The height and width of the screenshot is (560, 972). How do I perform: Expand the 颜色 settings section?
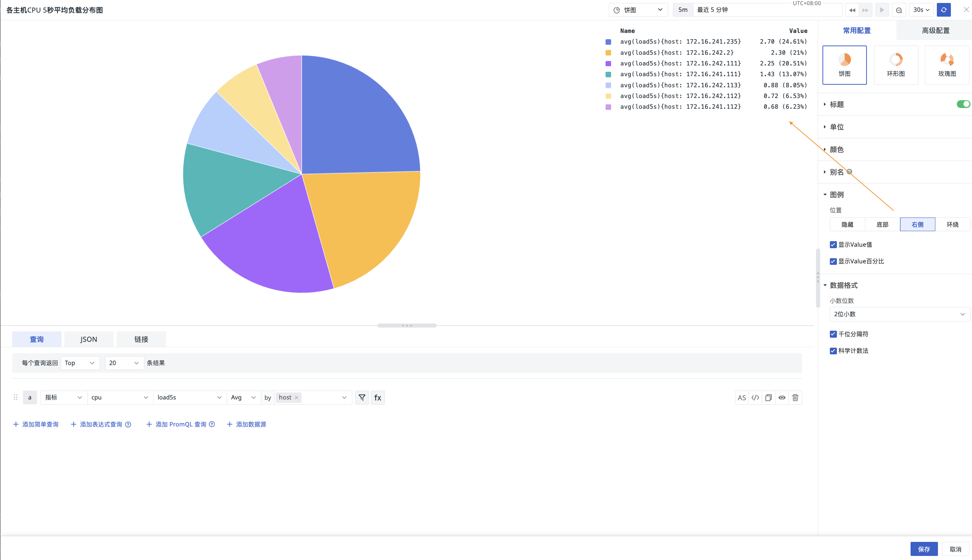pos(837,149)
